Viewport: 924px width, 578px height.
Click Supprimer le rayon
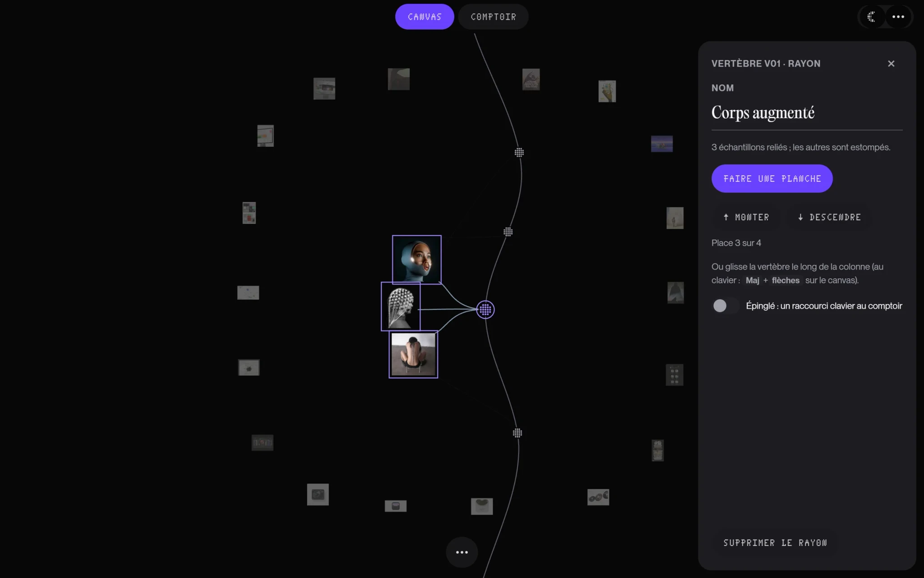click(x=775, y=543)
